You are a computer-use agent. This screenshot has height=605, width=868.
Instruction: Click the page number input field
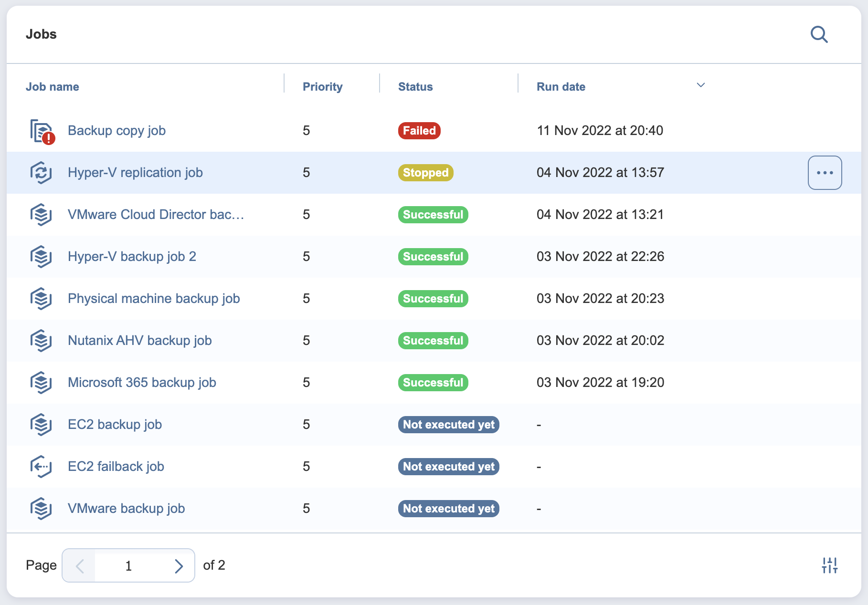point(128,566)
